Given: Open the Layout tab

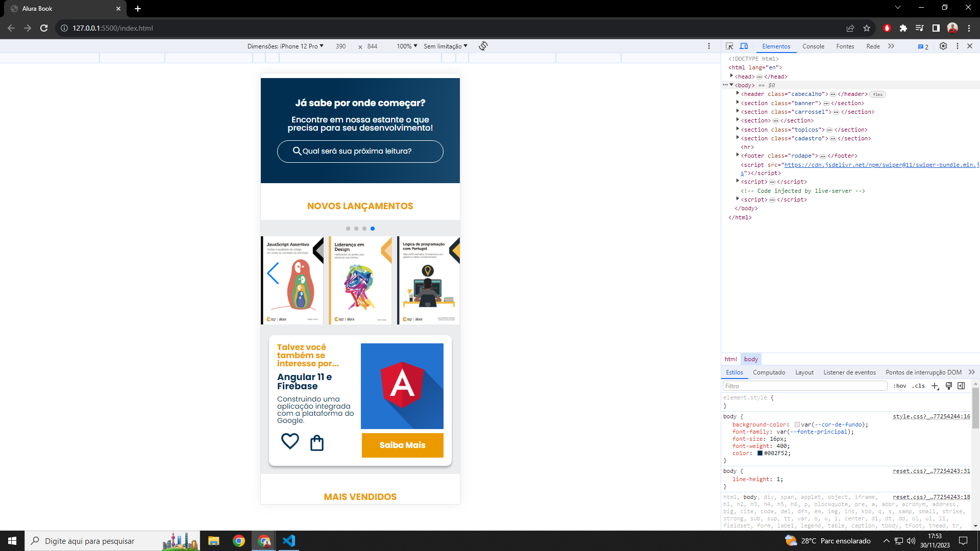Looking at the screenshot, I should [x=804, y=372].
